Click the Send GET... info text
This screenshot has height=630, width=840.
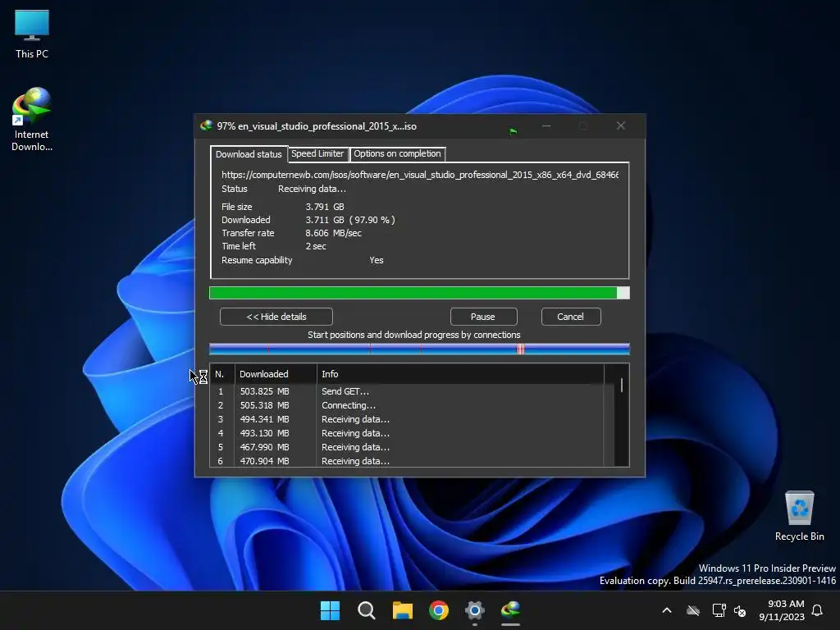click(345, 391)
